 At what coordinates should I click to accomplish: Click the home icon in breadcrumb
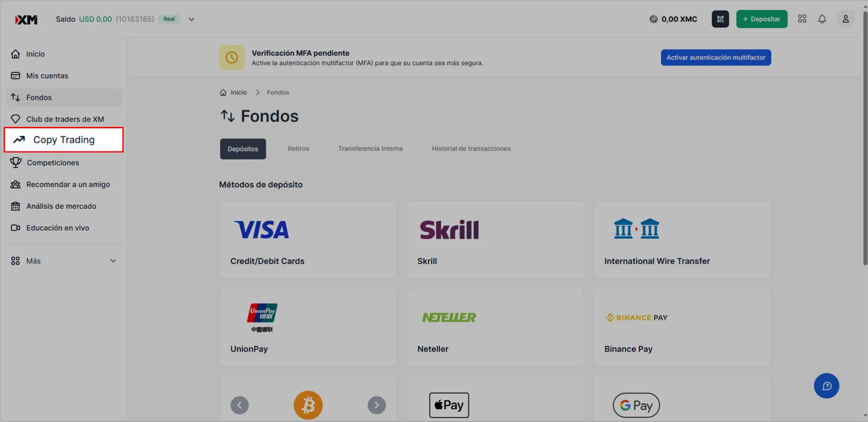click(x=223, y=93)
